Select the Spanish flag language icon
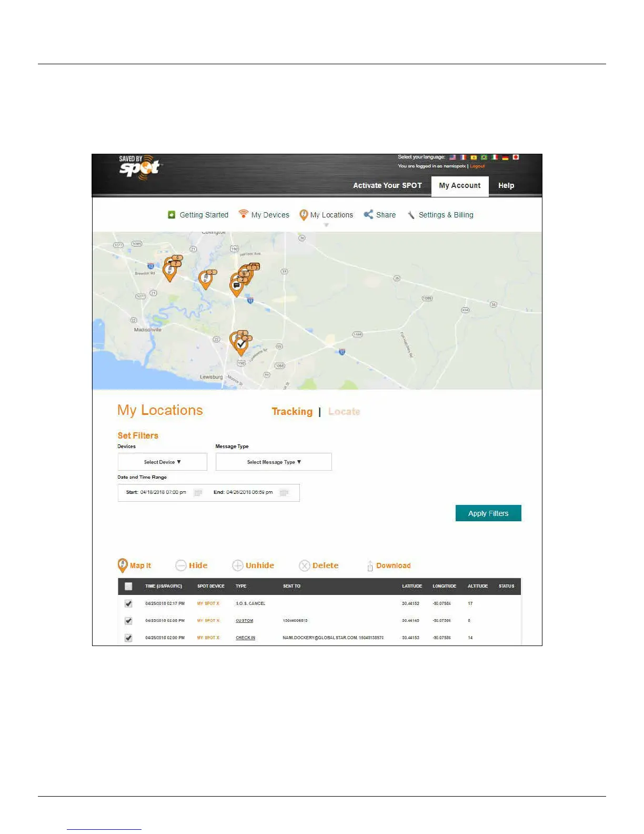 point(474,157)
